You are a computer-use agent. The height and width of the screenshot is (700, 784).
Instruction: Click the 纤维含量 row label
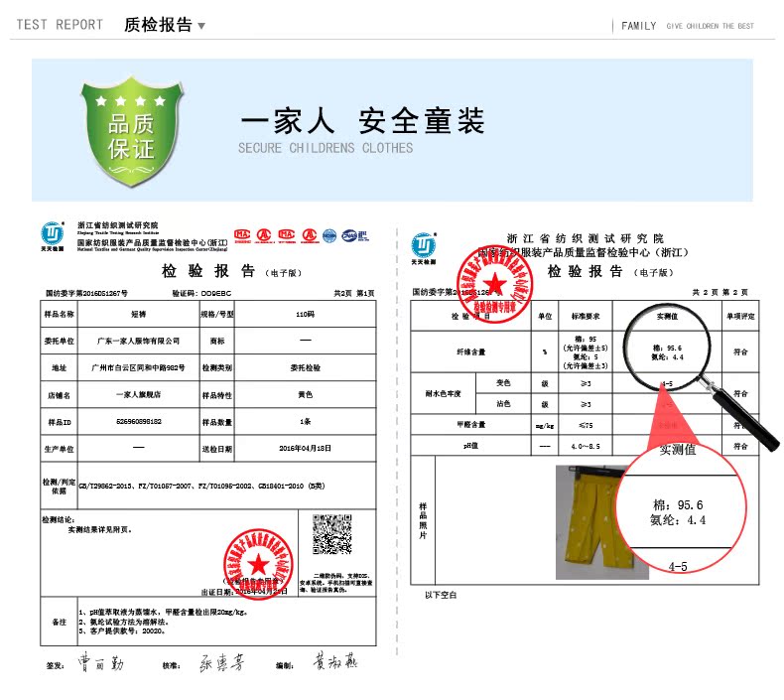[471, 351]
